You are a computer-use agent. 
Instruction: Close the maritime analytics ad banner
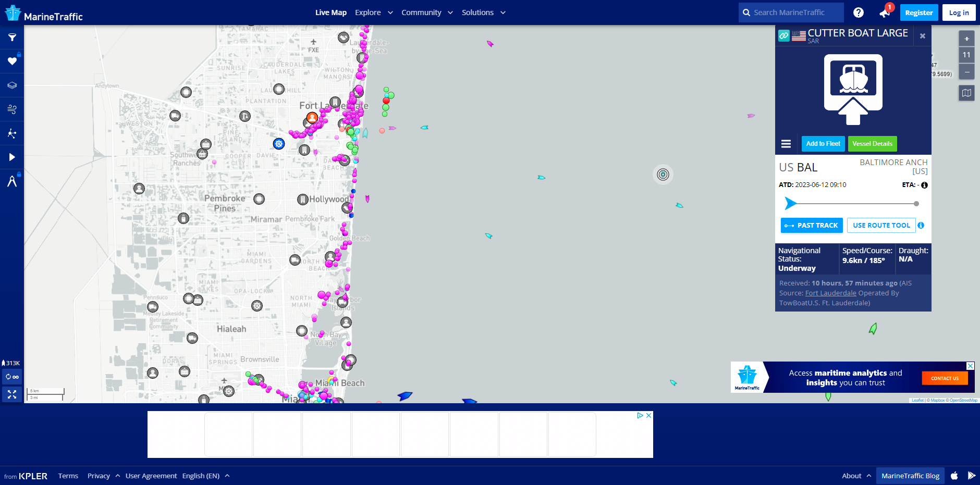(971, 366)
